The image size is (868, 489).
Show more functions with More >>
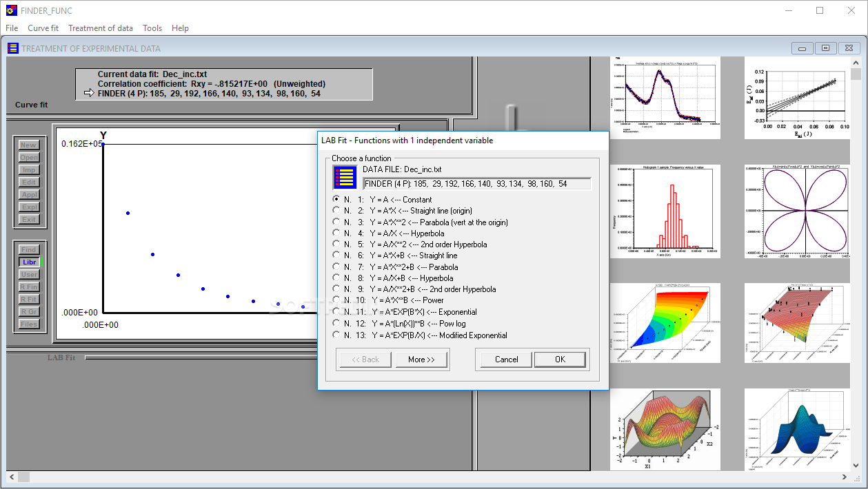[x=421, y=360]
